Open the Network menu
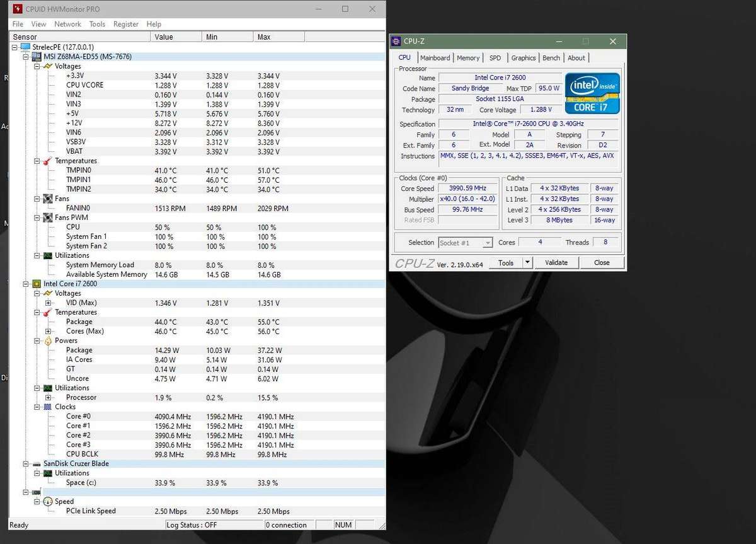Viewport: 756px width, 544px height. tap(67, 24)
